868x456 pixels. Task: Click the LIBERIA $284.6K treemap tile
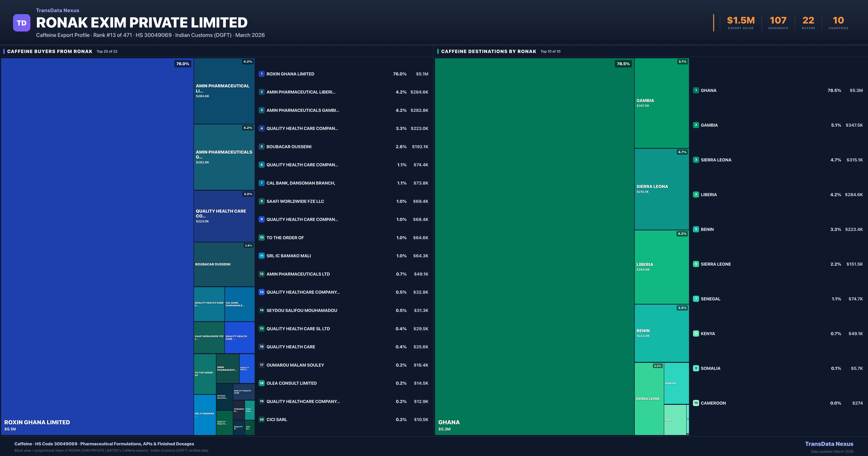[661, 267]
